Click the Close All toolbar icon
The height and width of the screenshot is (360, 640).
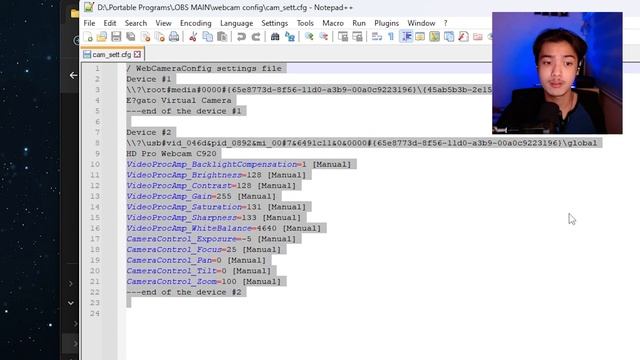[160, 37]
